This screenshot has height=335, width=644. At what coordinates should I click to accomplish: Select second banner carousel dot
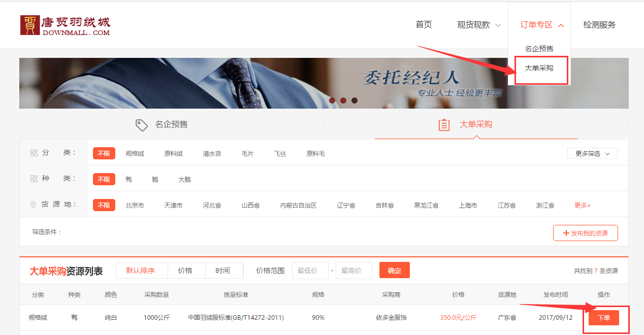pos(343,100)
